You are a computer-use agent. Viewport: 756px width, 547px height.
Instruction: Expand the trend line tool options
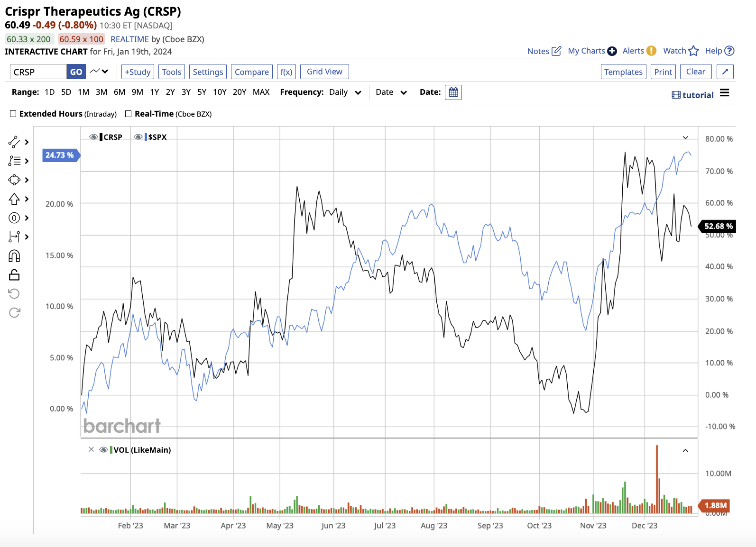(27, 142)
